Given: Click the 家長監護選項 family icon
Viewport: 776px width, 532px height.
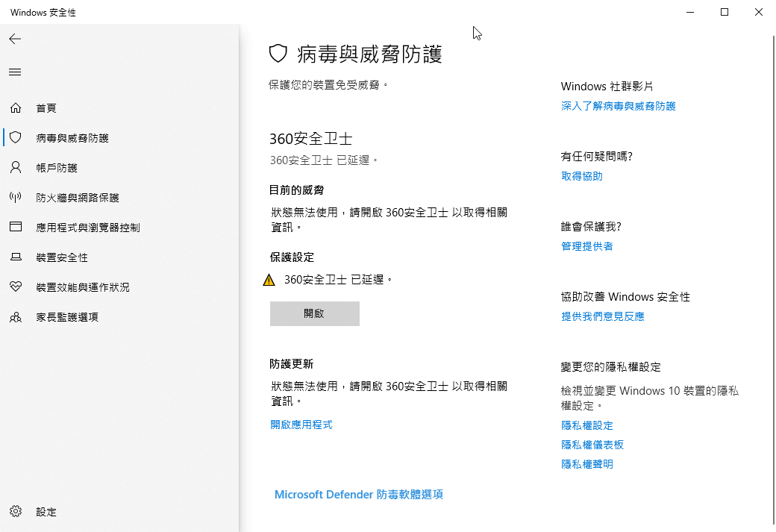Looking at the screenshot, I should pos(16,317).
